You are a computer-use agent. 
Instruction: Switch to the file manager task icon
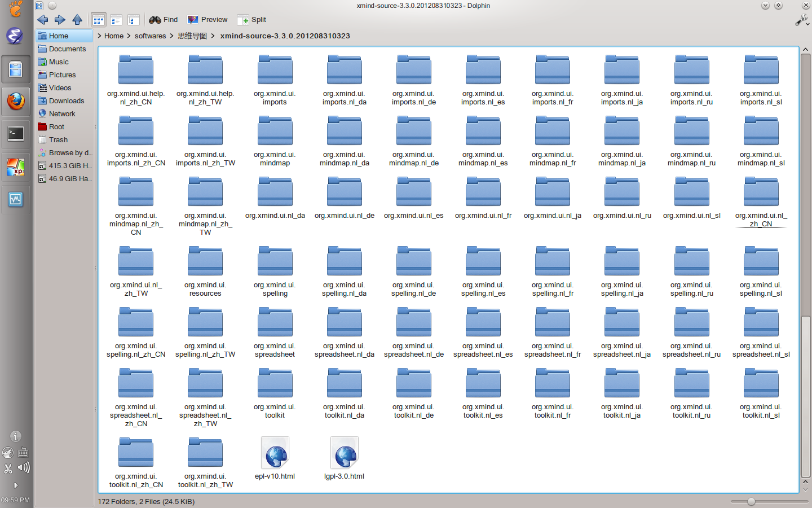[16, 70]
